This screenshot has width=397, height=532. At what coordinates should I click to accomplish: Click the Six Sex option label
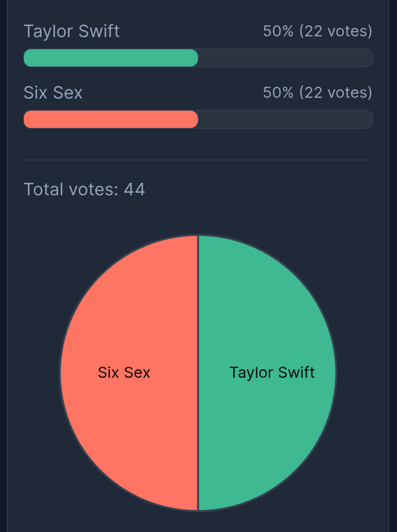click(53, 92)
